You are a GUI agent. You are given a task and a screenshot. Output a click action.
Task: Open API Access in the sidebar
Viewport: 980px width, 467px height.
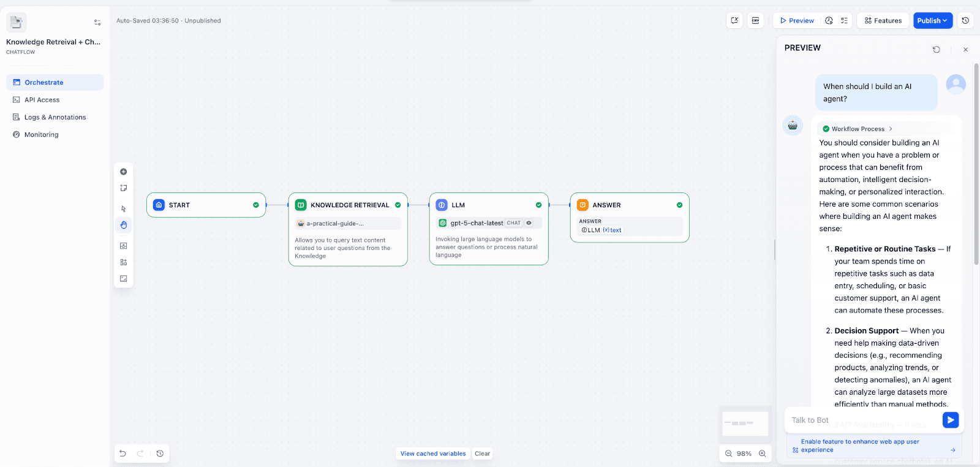click(x=42, y=100)
